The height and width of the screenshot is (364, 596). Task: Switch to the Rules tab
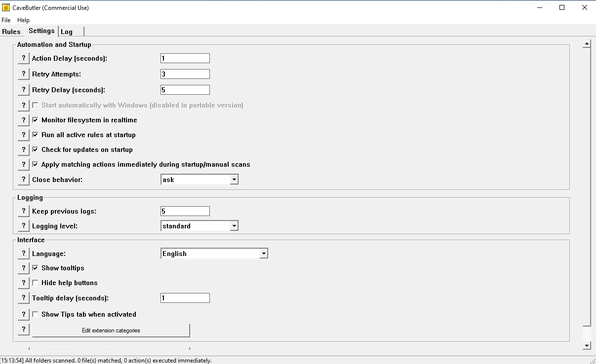click(x=11, y=32)
